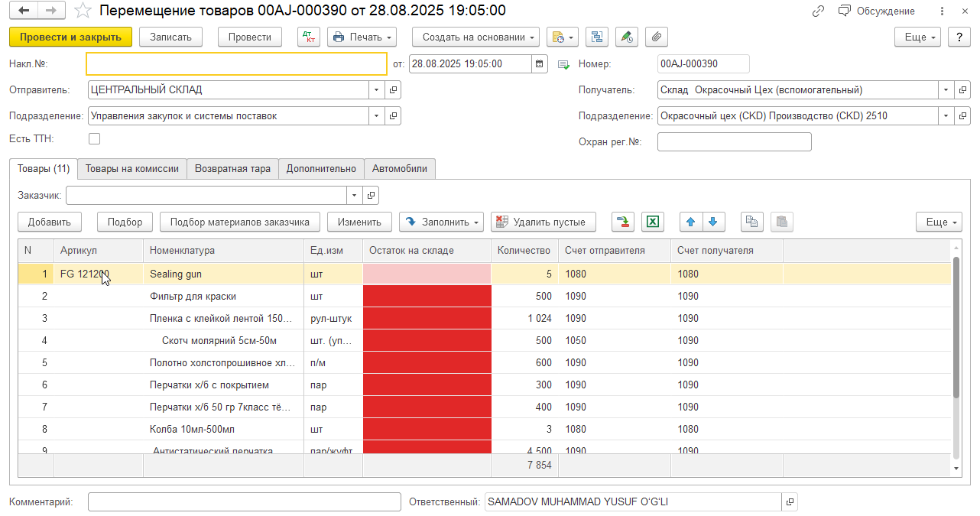Open attached files paperclip icon
980x516 pixels.
pyautogui.click(x=657, y=37)
